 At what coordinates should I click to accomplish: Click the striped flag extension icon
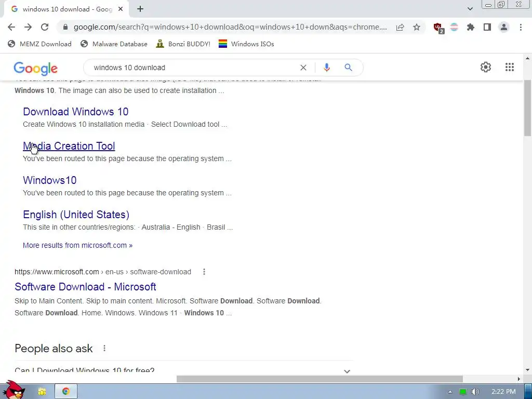454,27
